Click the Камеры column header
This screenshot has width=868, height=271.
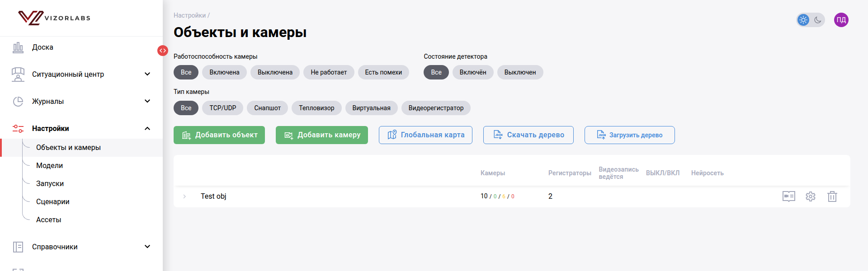(x=493, y=173)
